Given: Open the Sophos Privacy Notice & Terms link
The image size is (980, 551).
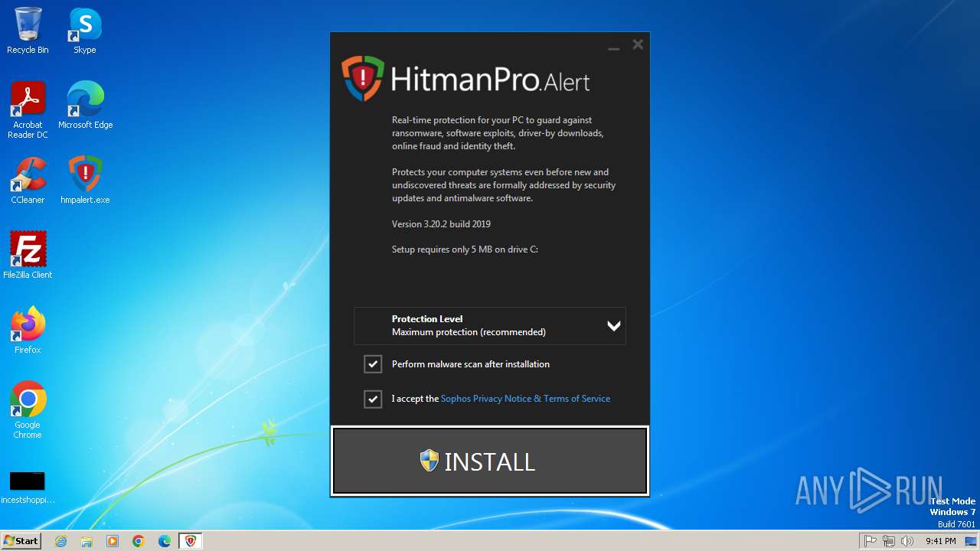Looking at the screenshot, I should click(x=525, y=399).
